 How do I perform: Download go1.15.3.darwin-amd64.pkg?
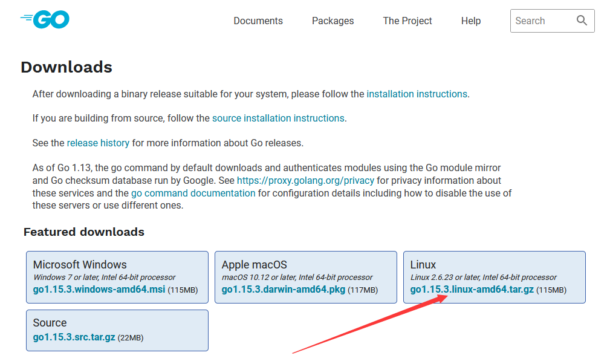coord(283,290)
